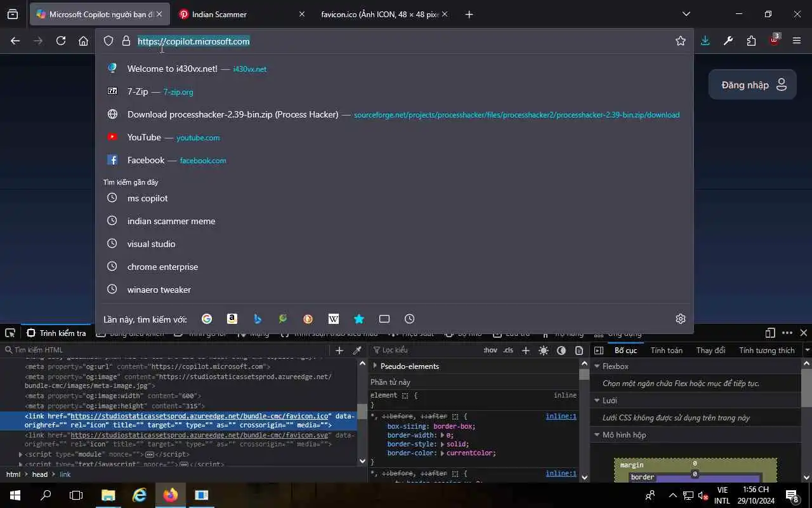812x508 pixels.
Task: Toggle print media simulation
Action: click(x=579, y=350)
